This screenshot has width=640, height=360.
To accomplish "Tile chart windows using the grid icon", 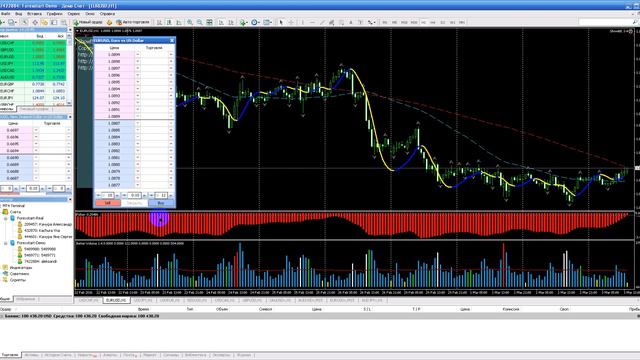I will 209,22.
